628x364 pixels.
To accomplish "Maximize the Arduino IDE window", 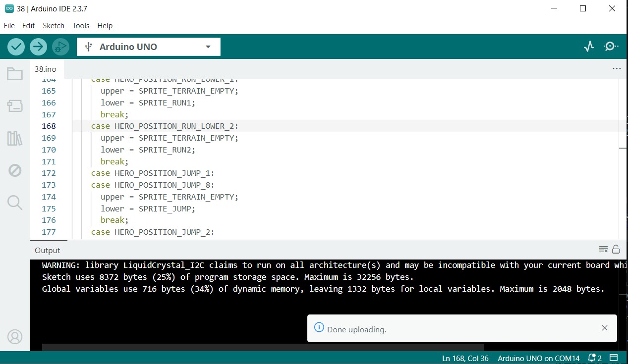I will (583, 8).
